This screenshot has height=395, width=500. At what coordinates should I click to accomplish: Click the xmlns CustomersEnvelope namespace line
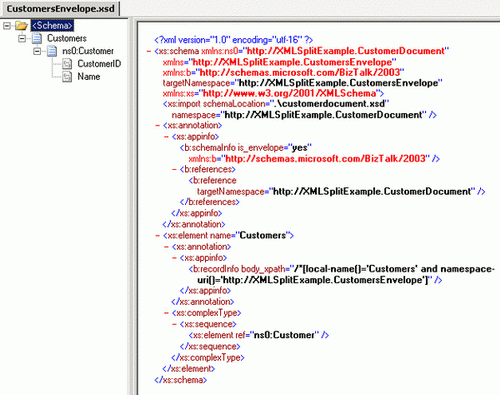click(x=279, y=62)
